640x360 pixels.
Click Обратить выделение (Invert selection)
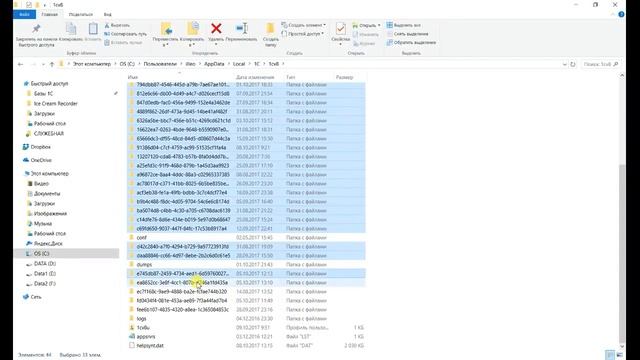411,42
